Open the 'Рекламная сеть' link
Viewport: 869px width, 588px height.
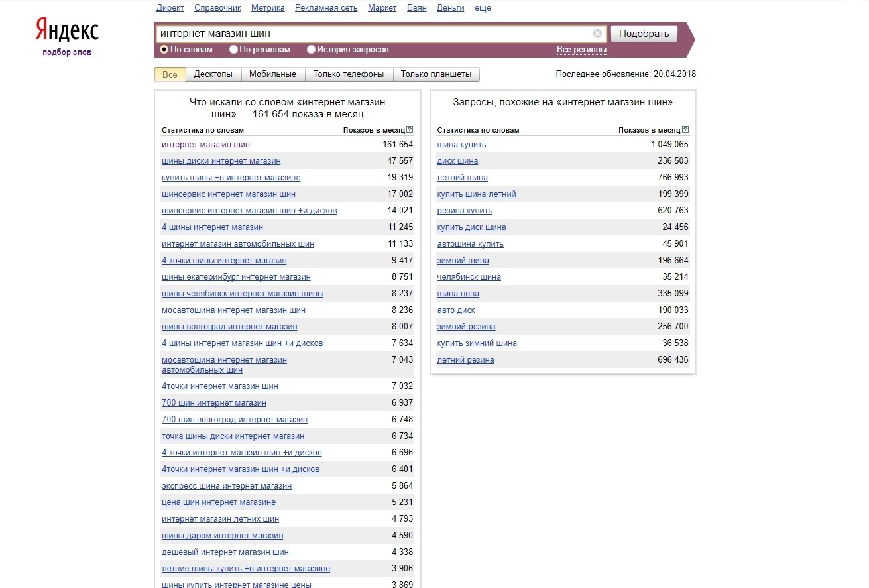[x=326, y=8]
